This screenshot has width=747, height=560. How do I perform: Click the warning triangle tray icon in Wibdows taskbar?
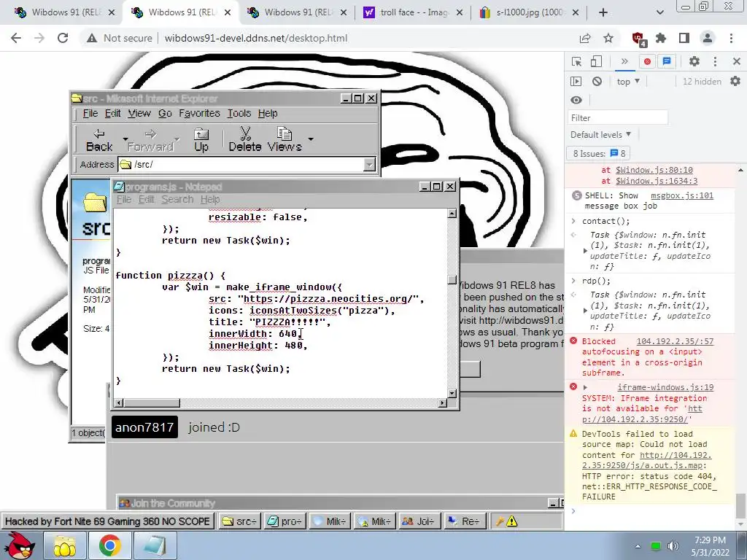point(512,521)
